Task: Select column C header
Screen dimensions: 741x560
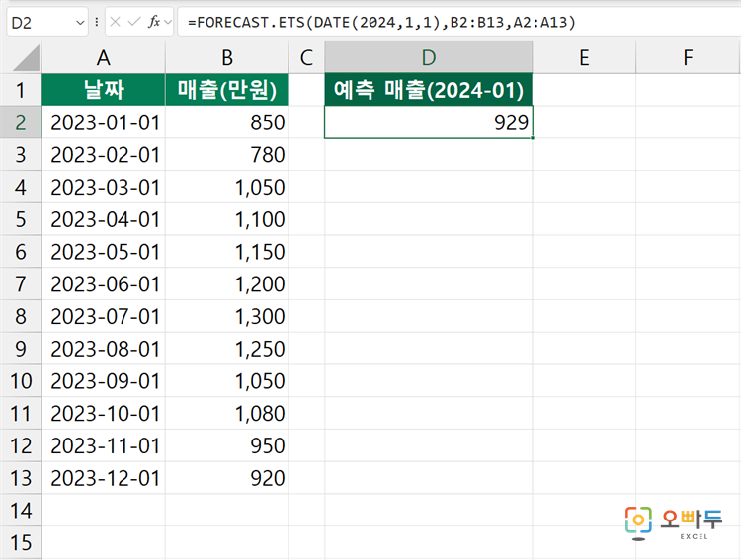Action: (x=306, y=57)
